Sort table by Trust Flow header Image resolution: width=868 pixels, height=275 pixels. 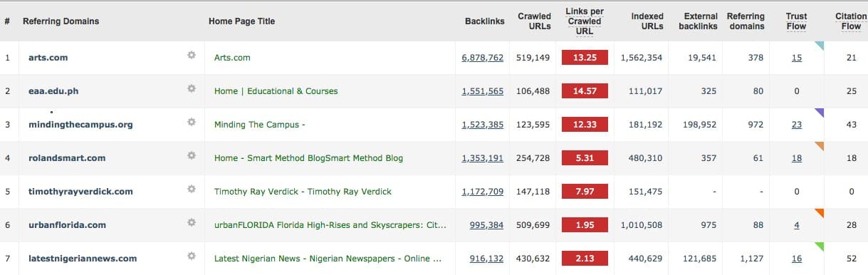pos(796,21)
